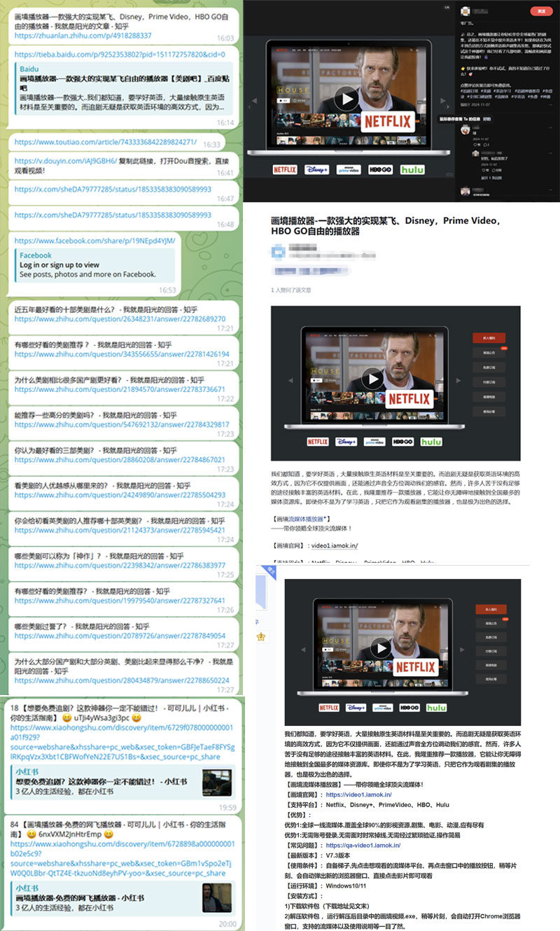Click the blue bookmark sticker above the star

[260, 591]
